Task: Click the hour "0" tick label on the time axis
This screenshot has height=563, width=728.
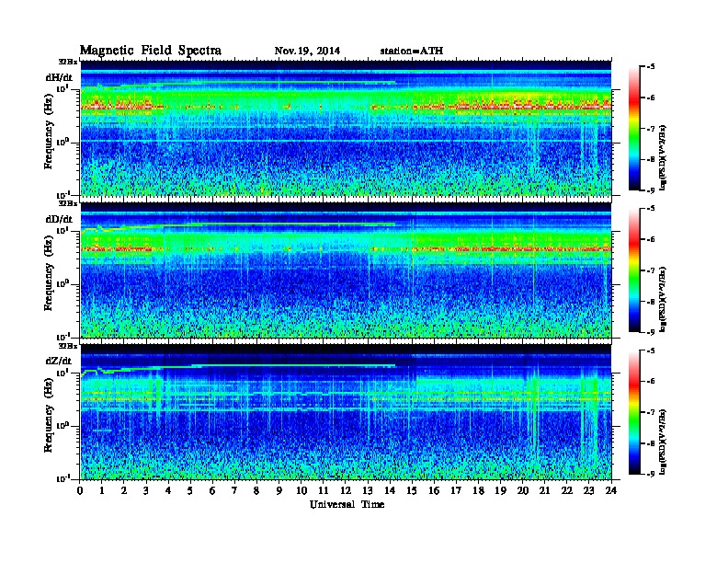Action: [80, 490]
